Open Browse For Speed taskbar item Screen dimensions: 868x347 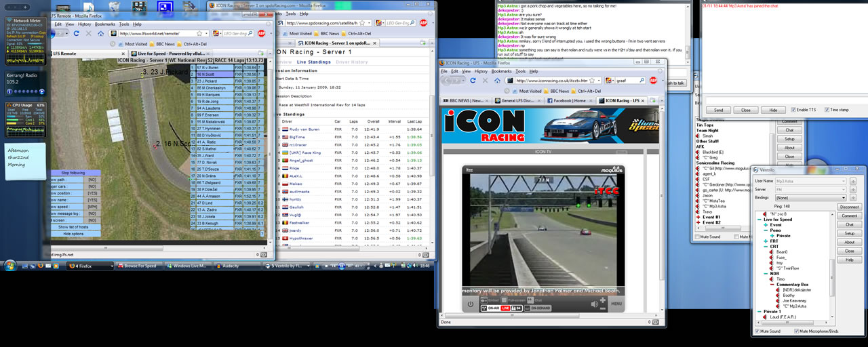140,266
